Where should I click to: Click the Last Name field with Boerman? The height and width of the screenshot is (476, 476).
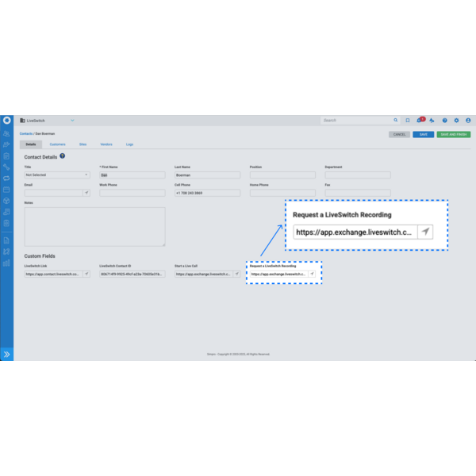(207, 175)
